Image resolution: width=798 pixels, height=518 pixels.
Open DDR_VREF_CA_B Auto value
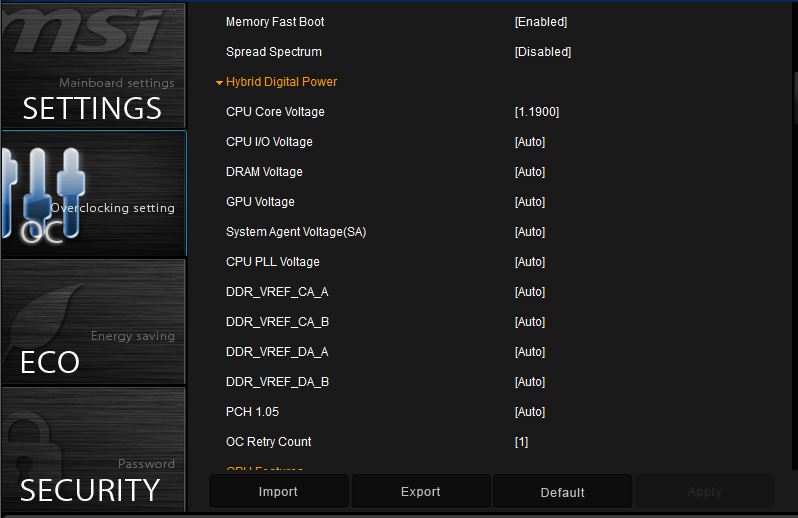point(530,322)
